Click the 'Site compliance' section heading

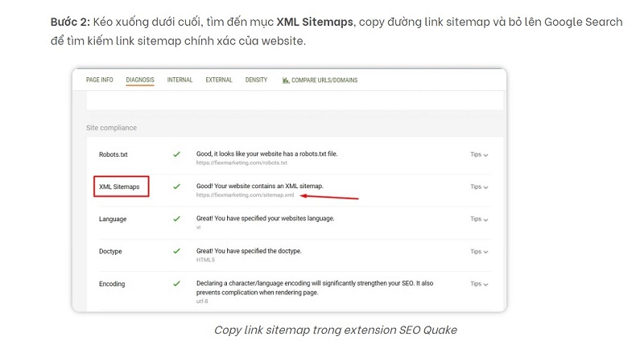click(x=111, y=128)
